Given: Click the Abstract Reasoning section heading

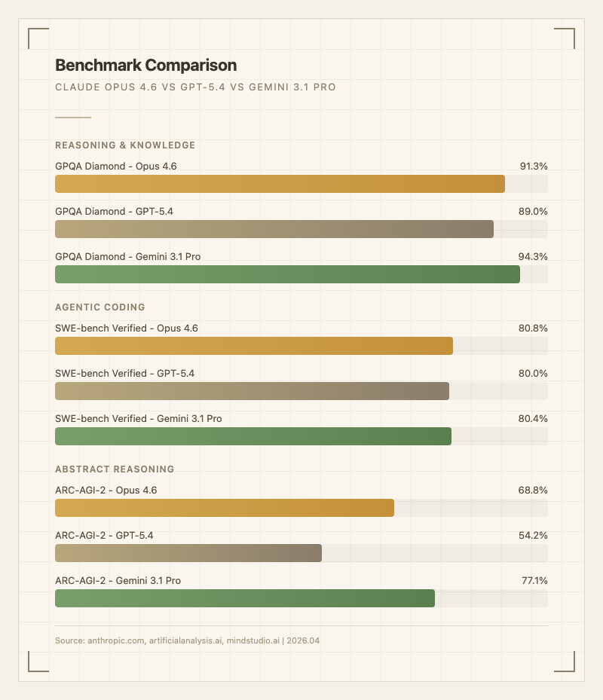Looking at the screenshot, I should coord(115,469).
